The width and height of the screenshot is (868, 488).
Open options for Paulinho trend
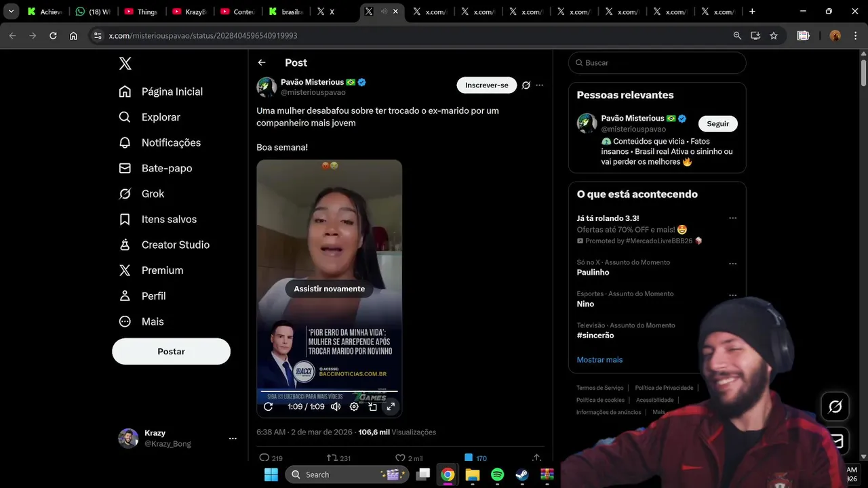(x=732, y=263)
